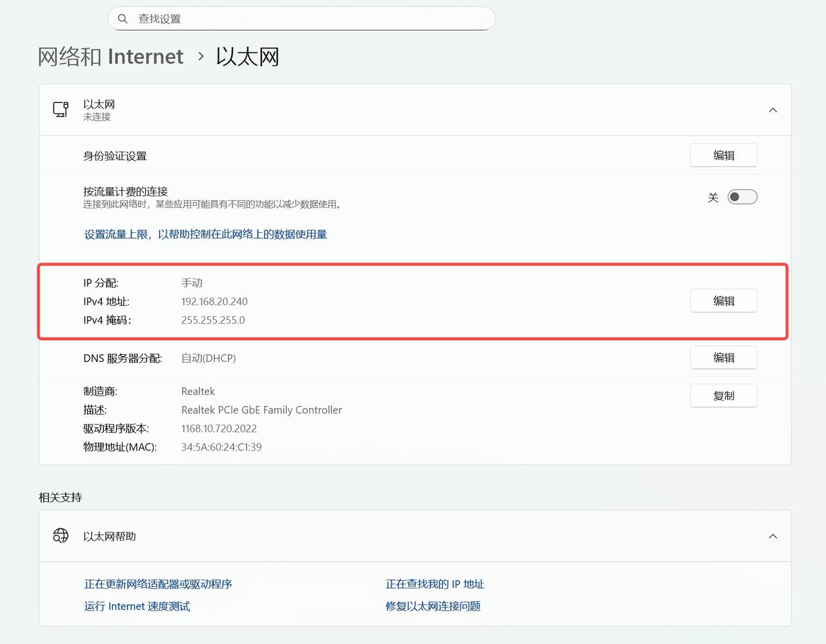Select the IPv4 address 192.168.20.240
This screenshot has width=826, height=644.
(214, 301)
